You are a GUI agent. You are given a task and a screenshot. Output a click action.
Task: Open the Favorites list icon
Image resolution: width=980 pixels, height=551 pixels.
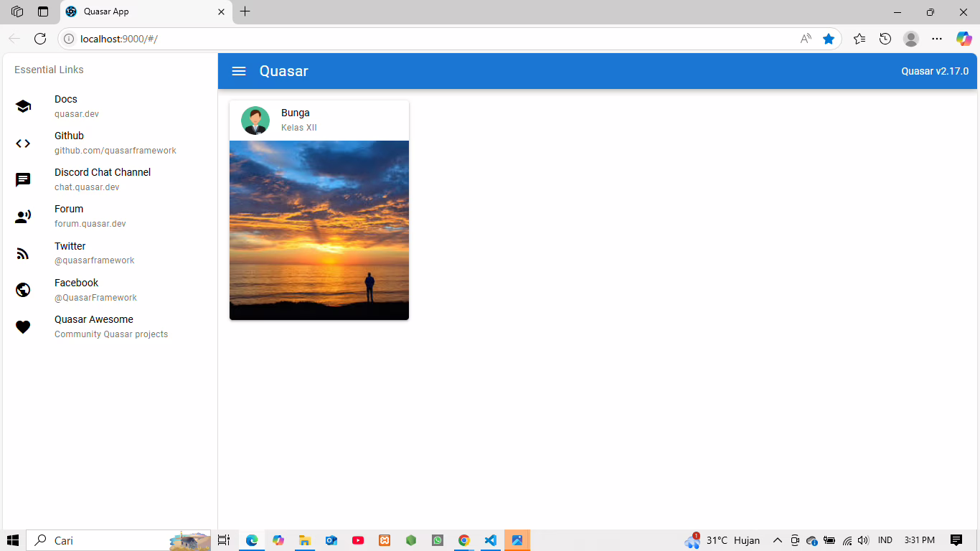point(859,39)
